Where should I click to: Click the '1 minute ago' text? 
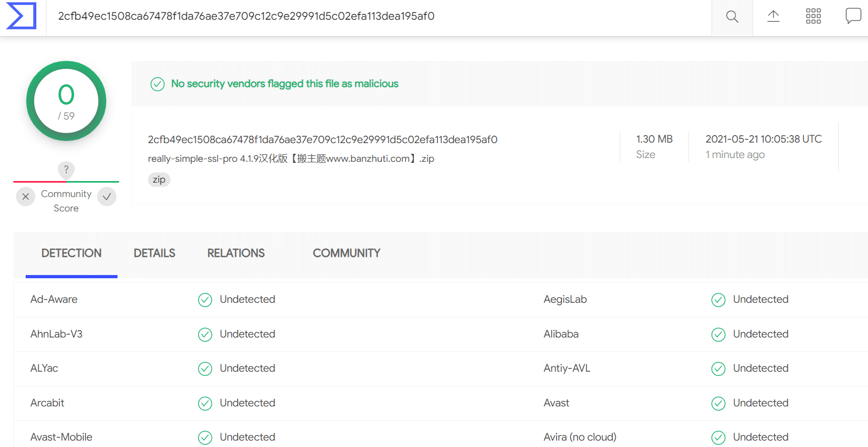tap(735, 154)
